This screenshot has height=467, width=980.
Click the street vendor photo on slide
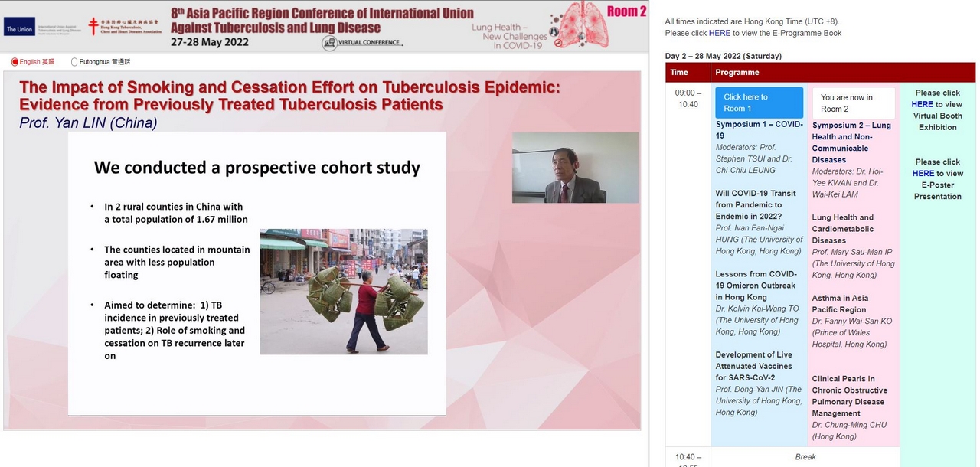(344, 291)
